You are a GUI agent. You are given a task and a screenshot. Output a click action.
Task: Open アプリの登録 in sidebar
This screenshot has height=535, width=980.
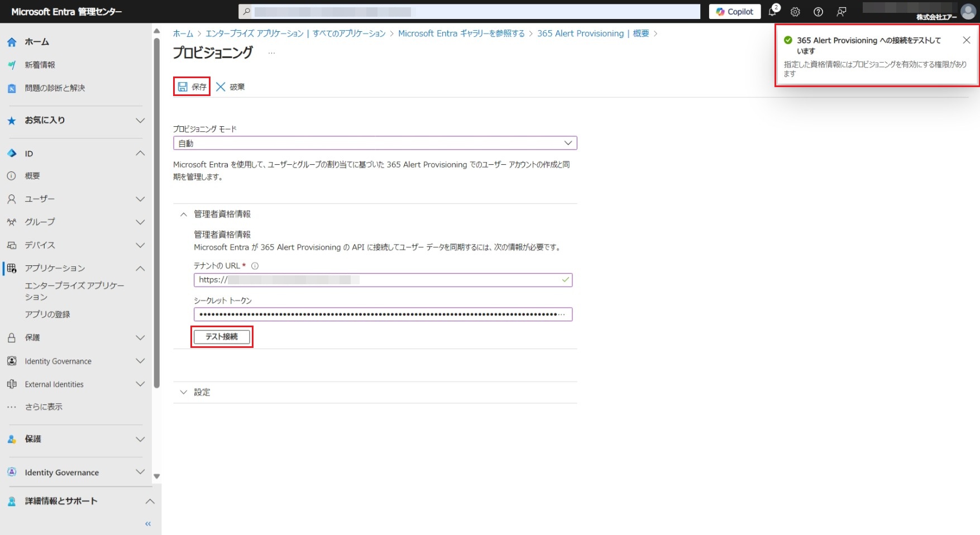pyautogui.click(x=47, y=314)
